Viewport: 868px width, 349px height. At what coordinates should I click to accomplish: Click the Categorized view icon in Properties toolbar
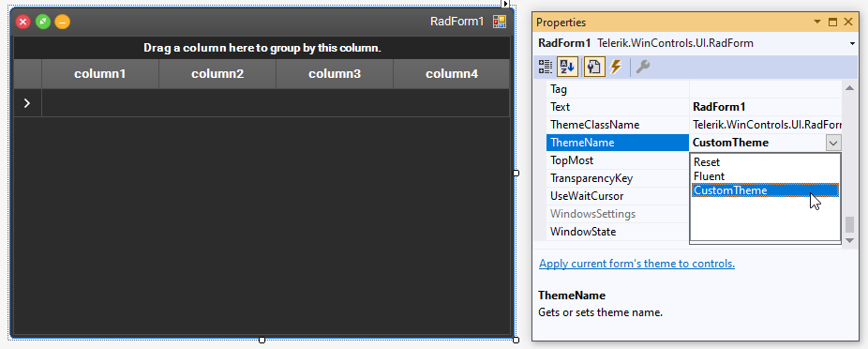click(546, 68)
